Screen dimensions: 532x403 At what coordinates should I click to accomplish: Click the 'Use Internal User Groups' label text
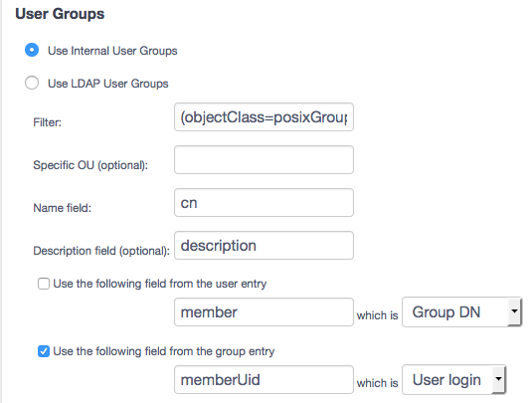point(112,51)
